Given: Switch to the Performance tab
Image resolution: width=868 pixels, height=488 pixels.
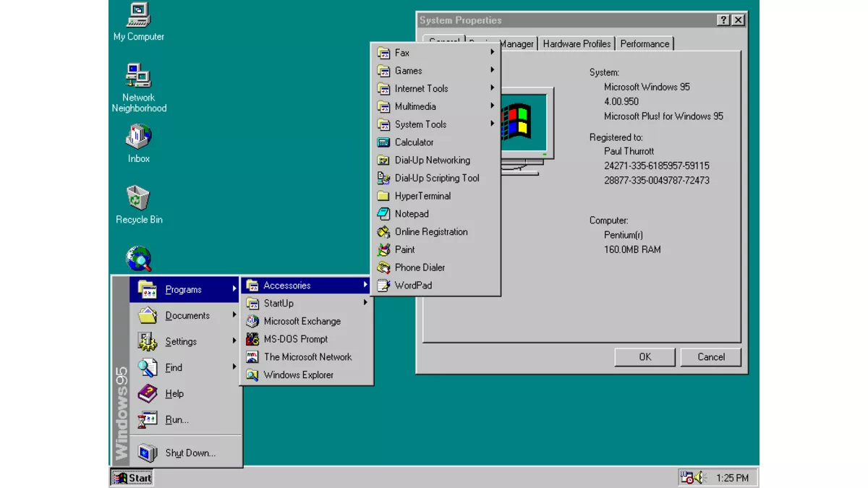Looking at the screenshot, I should (644, 44).
